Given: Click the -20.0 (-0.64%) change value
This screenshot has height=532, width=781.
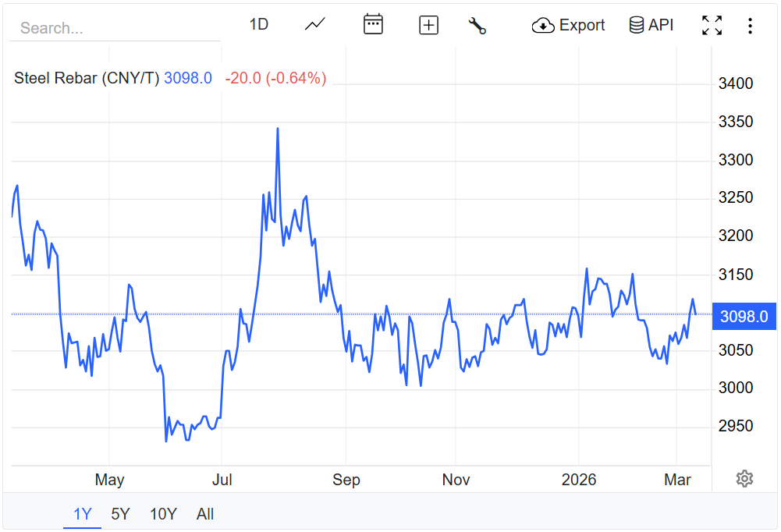Looking at the screenshot, I should pyautogui.click(x=275, y=78).
